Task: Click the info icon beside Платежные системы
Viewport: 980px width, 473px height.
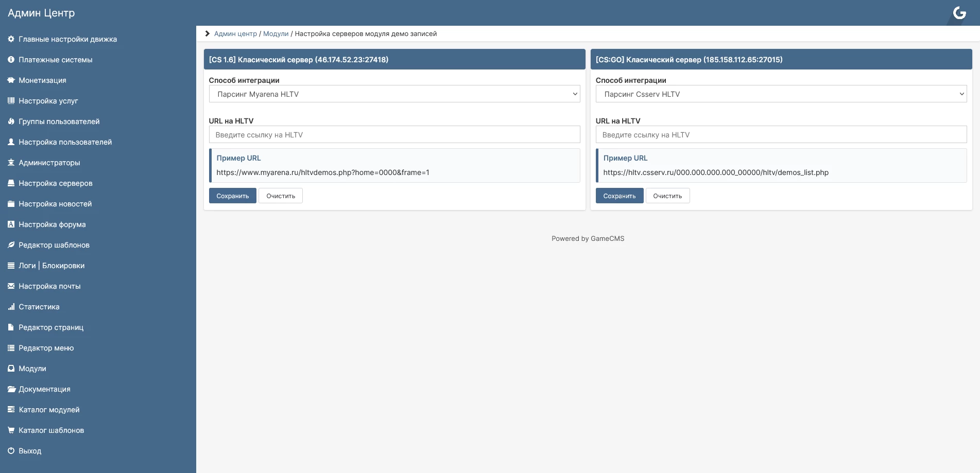Action: click(x=11, y=60)
